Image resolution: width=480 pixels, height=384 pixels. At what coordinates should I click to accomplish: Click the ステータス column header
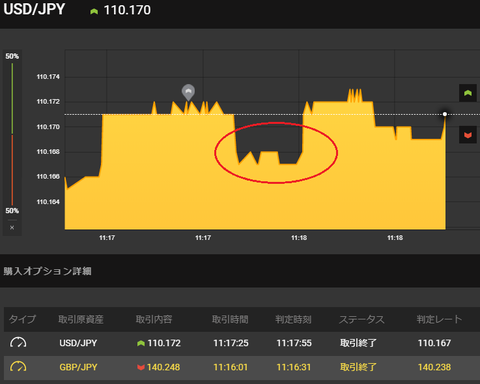(362, 319)
